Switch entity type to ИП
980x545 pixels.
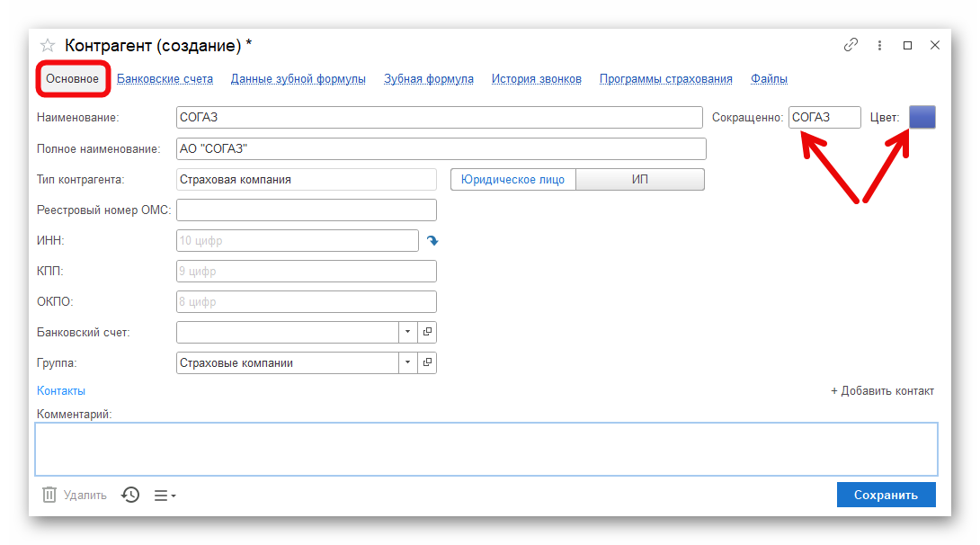click(x=640, y=179)
